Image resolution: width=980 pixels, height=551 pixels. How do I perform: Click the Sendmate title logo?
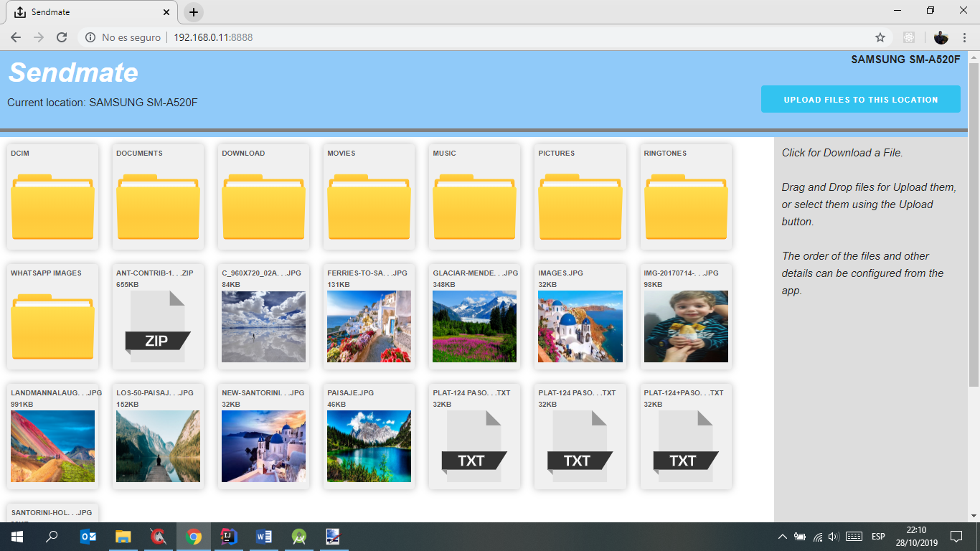tap(73, 72)
